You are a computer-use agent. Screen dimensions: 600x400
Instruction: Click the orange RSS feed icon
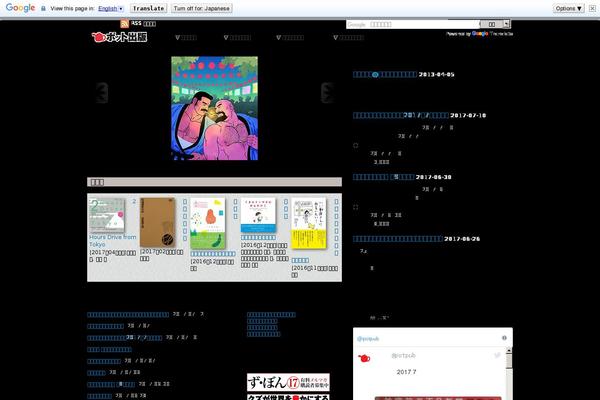pyautogui.click(x=124, y=24)
